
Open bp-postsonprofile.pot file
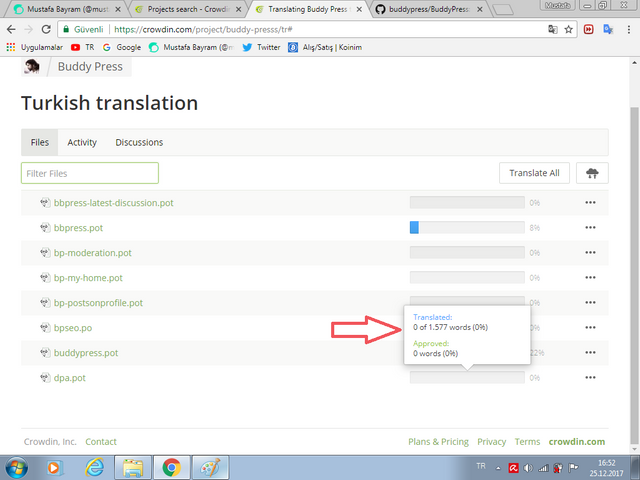pyautogui.click(x=98, y=303)
